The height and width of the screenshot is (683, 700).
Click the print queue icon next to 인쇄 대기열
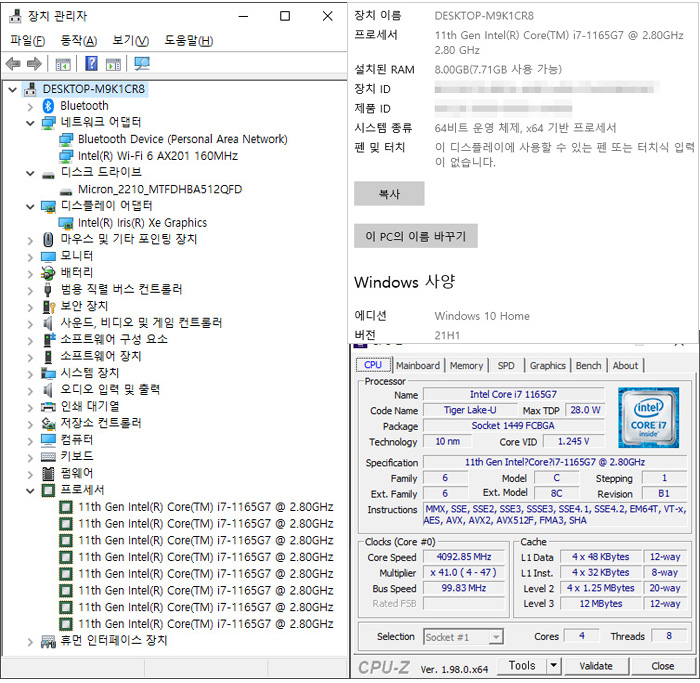tap(48, 407)
